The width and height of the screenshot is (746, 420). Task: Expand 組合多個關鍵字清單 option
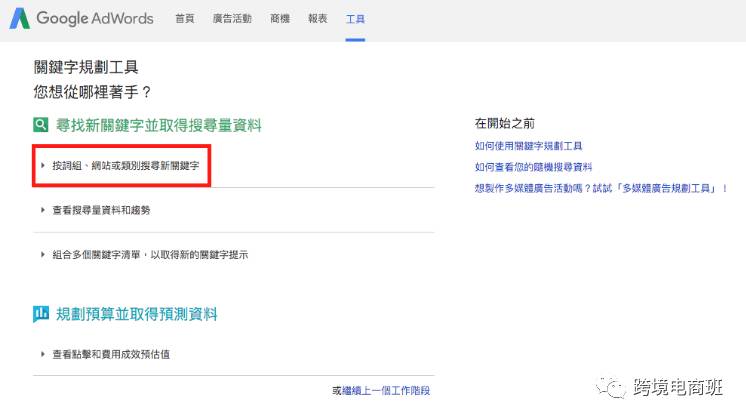coord(145,254)
